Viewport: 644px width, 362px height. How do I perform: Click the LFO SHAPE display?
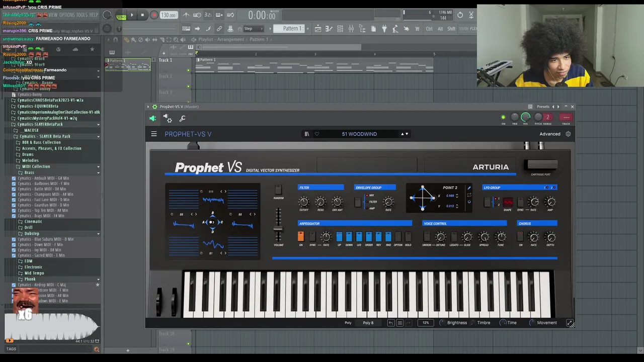[508, 202]
